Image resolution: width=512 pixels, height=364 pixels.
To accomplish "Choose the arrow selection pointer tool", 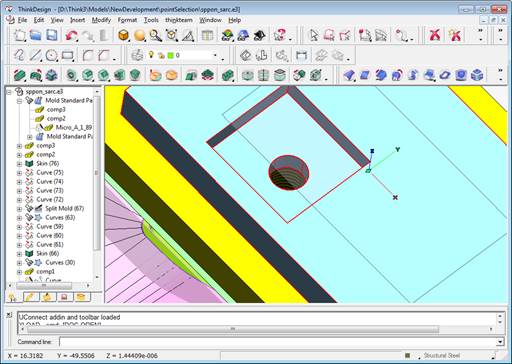I will click(314, 35).
